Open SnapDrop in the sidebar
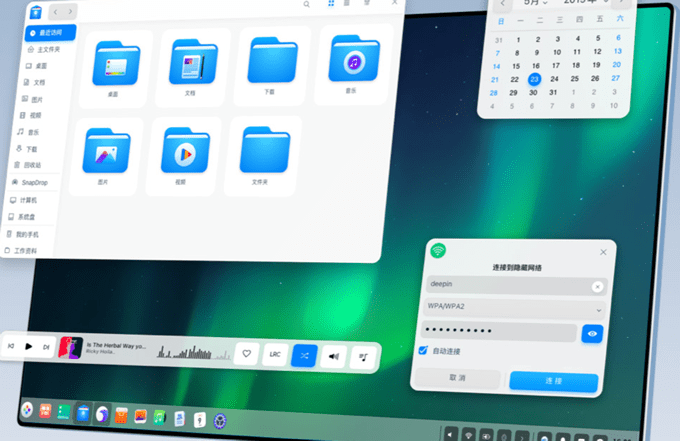This screenshot has height=441, width=680. click(x=29, y=183)
